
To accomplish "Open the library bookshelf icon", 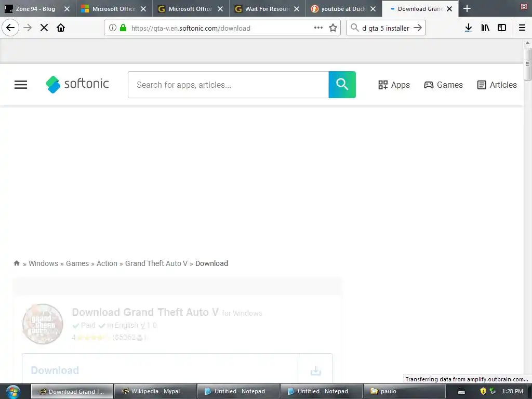I will pos(485,28).
